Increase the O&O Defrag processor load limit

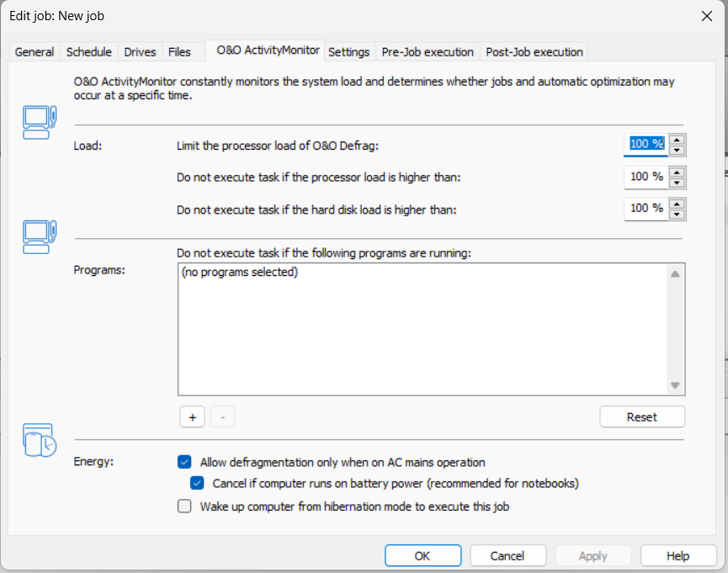[678, 139]
